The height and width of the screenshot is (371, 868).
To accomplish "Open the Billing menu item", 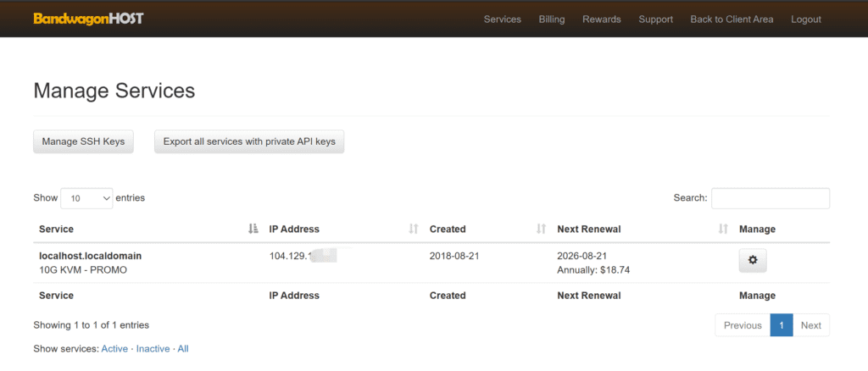I will [552, 19].
